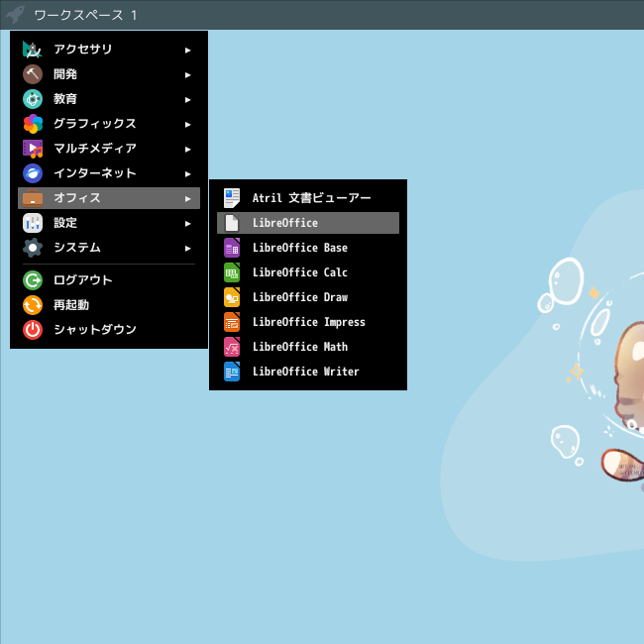644x644 pixels.
Task: Click the red シャットダウン power icon
Action: tap(33, 329)
